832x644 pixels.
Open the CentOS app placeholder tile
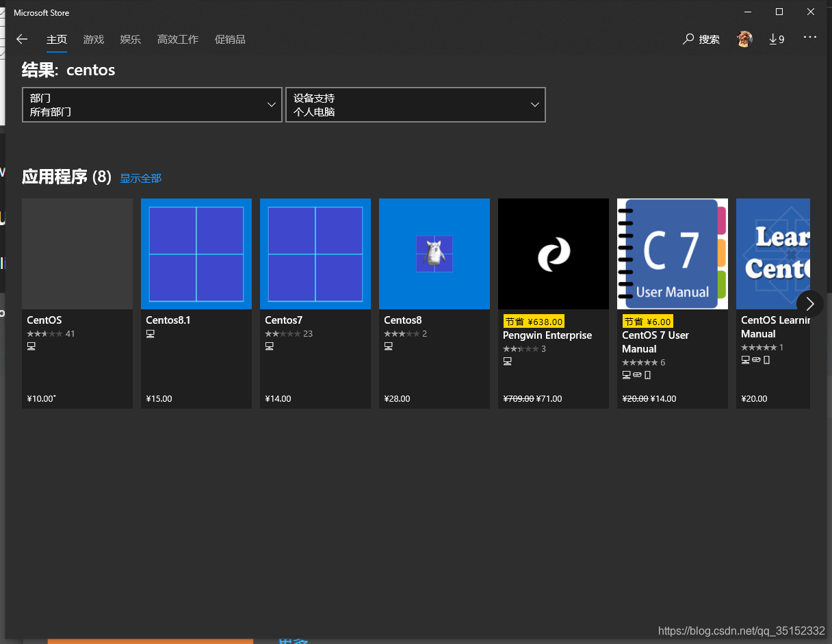pyautogui.click(x=77, y=254)
